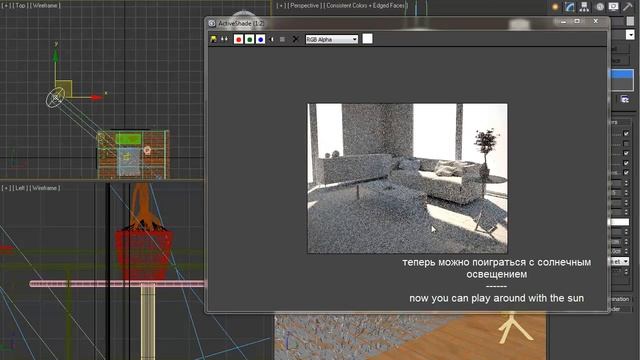
Task: Toggle the monochrome display icon in ActiveShade
Action: (282, 39)
